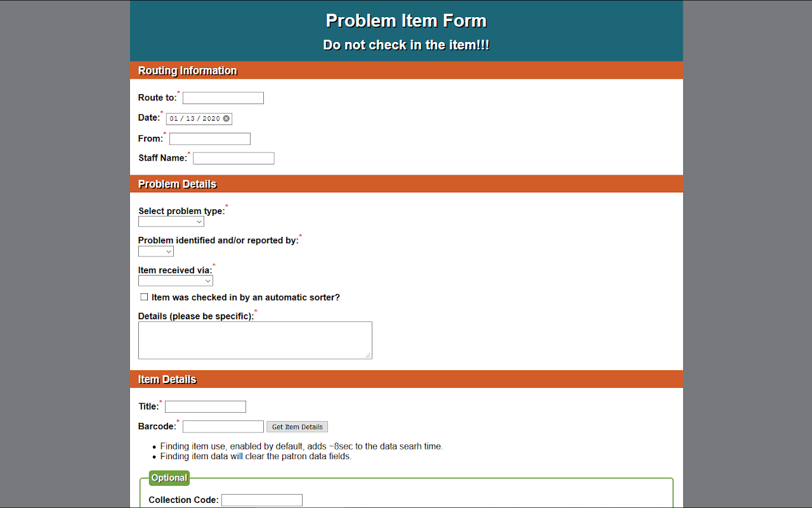Clear the date with the X icon
Screen dimensions: 812x508
click(x=226, y=119)
